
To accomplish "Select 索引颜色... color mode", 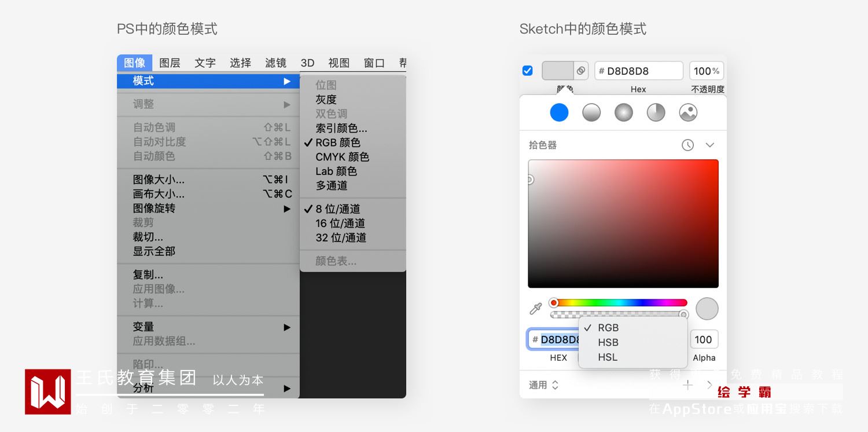I will point(353,128).
